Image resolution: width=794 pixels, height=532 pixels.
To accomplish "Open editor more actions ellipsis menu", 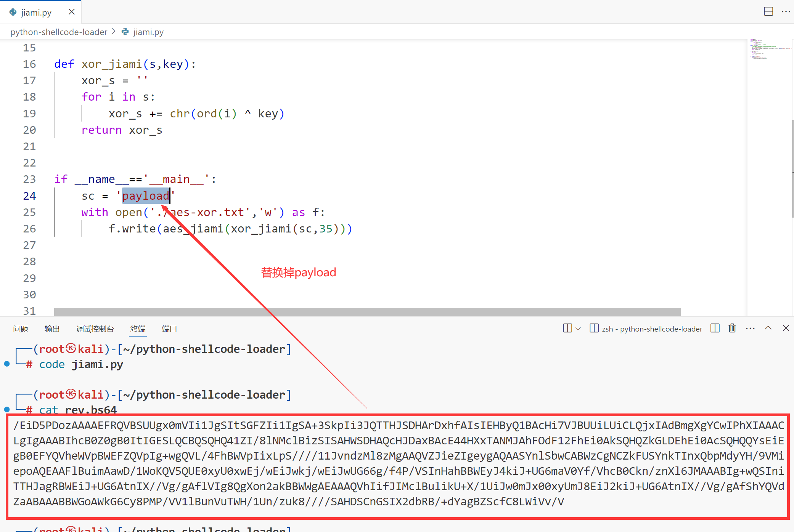I will point(786,11).
